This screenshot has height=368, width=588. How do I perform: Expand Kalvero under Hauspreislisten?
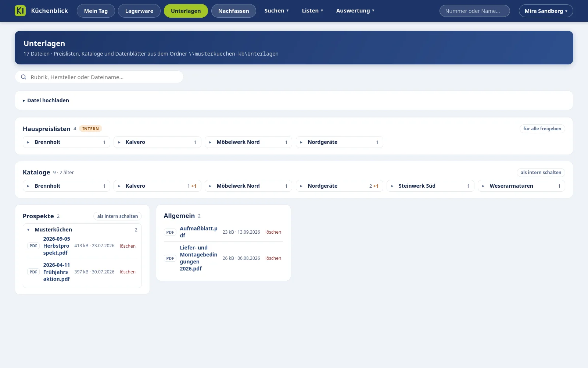(157, 142)
